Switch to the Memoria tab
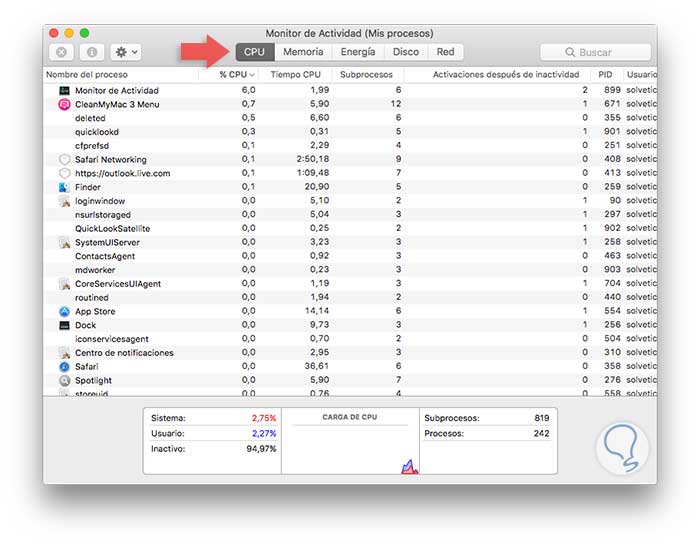 point(303,52)
